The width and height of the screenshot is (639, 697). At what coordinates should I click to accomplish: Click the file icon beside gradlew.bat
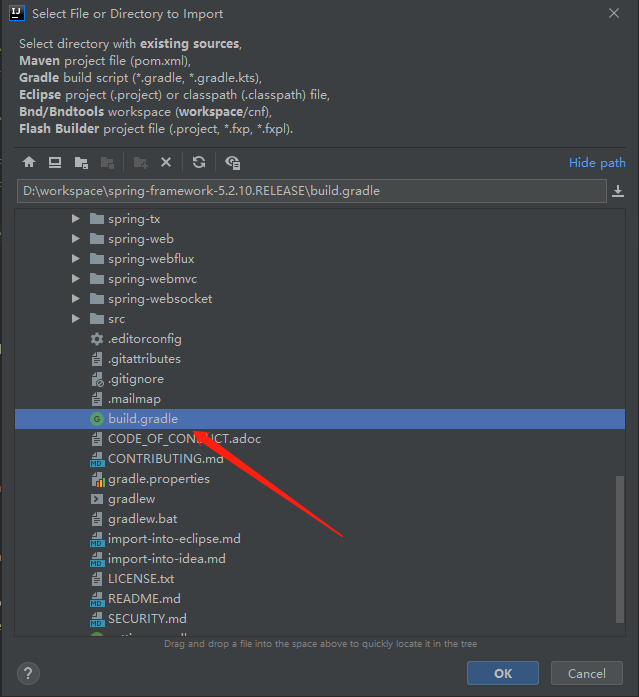coord(97,519)
